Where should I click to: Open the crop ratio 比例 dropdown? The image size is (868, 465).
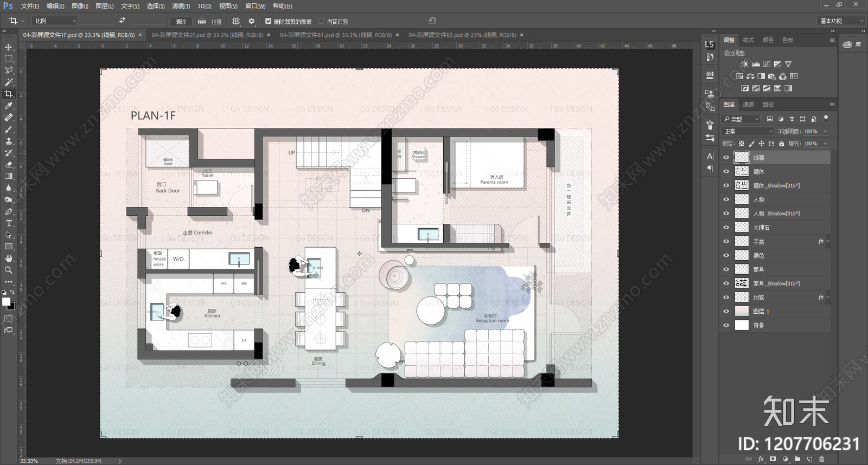point(54,21)
